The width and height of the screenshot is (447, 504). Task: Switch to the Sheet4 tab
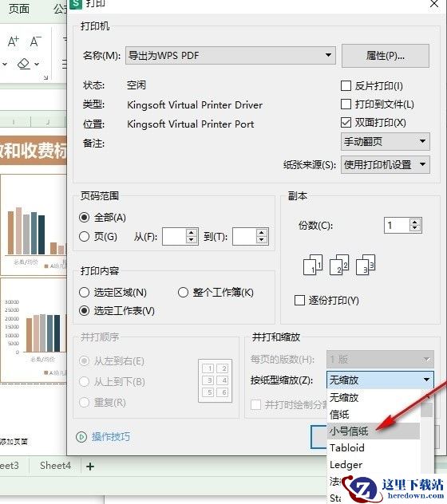(x=55, y=466)
